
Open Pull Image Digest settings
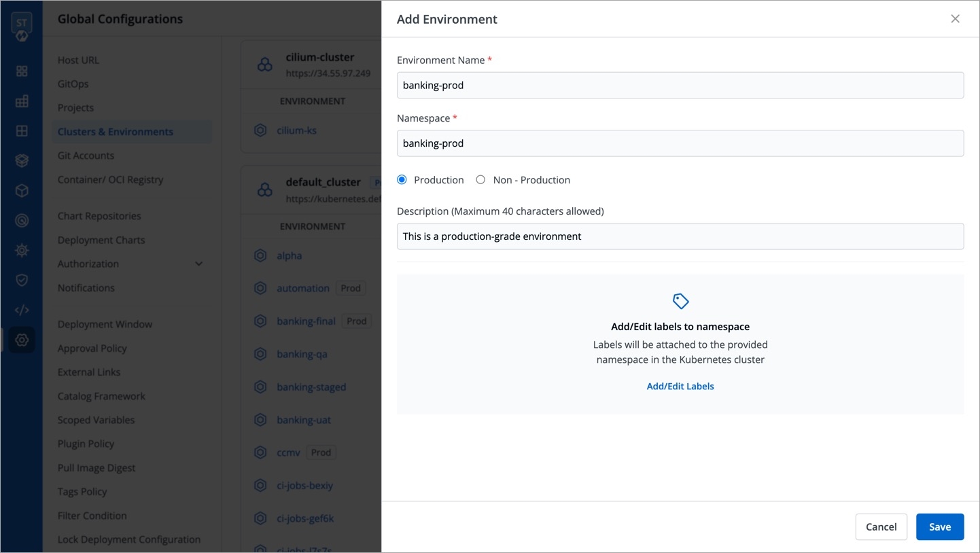point(97,467)
